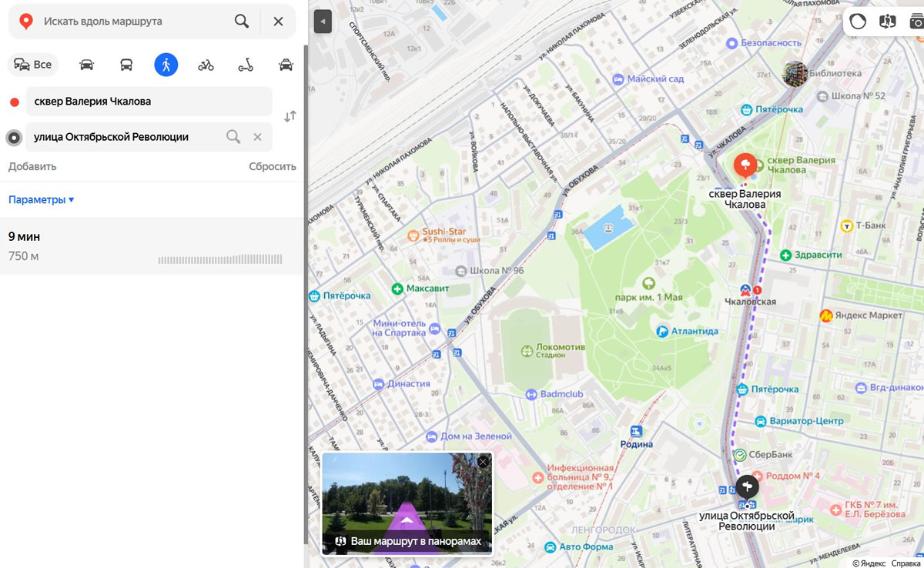Expand the 'Параметры' route options

click(x=42, y=200)
